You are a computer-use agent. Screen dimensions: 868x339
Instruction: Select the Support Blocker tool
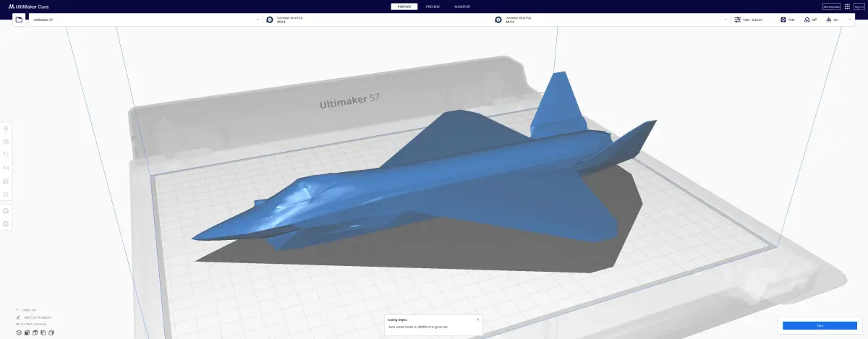[6, 194]
